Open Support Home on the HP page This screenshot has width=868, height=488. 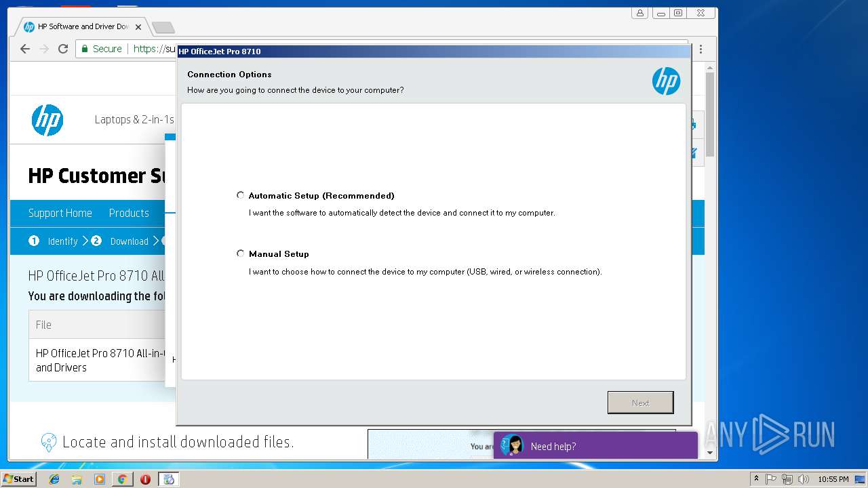pyautogui.click(x=60, y=213)
